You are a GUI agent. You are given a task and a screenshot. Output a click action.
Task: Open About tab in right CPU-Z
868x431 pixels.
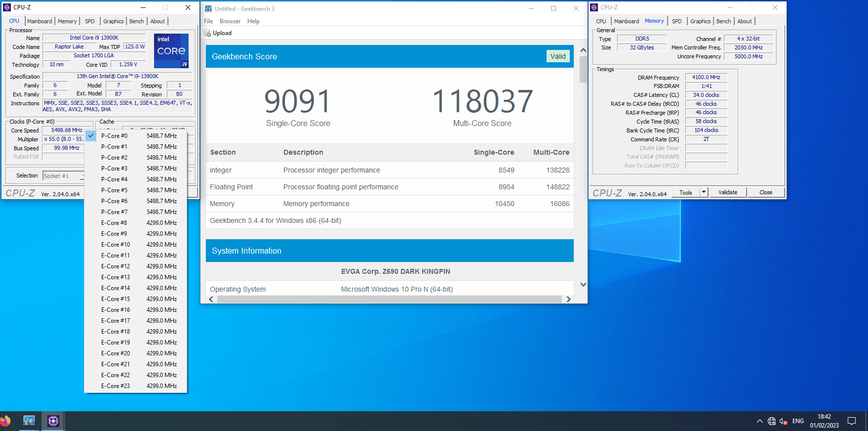pos(745,21)
